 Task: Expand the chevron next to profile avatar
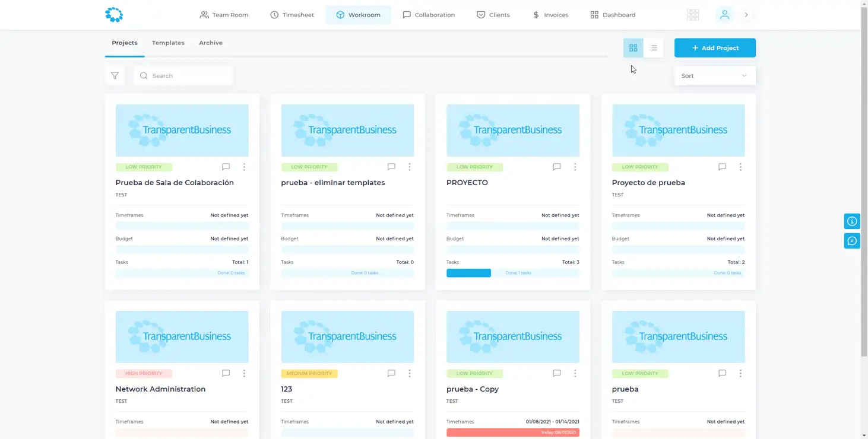(x=746, y=15)
